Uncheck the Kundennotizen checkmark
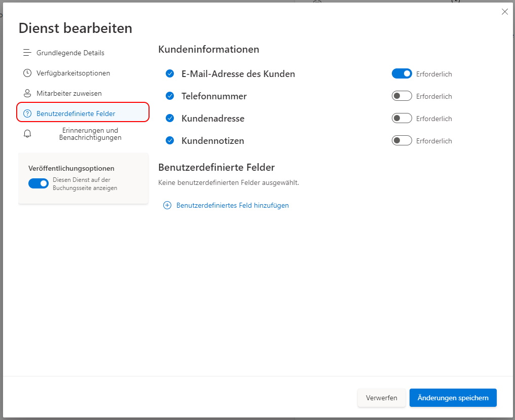Screen dimensions: 515x420 [170, 140]
